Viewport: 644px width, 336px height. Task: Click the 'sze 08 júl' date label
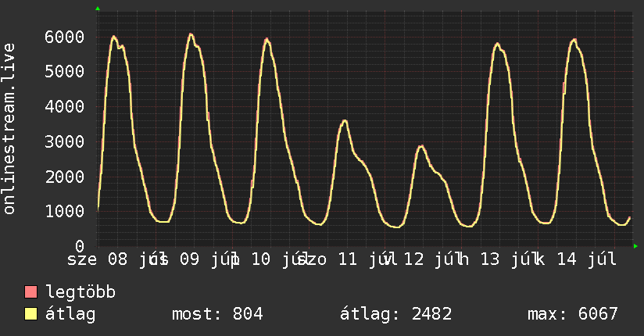[117, 259]
